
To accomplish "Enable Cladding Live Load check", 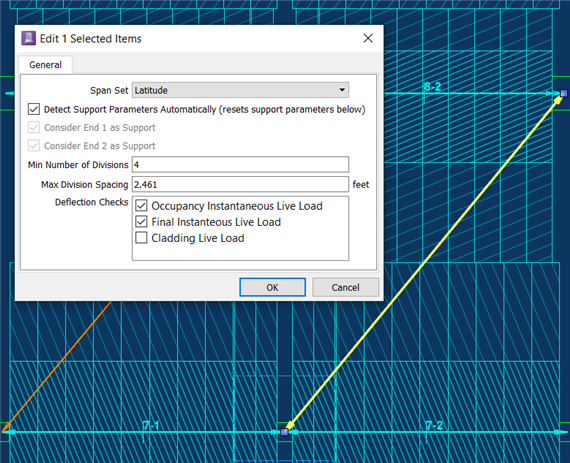I will (141, 238).
